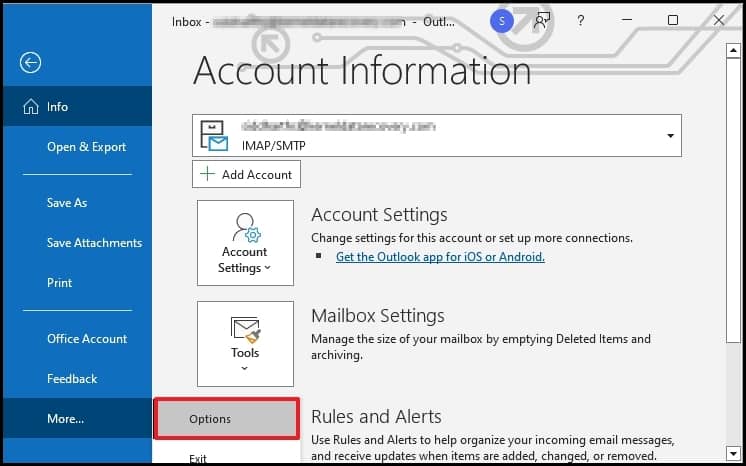
Task: Click the vertical scrollbar thumb
Action: pos(733,200)
